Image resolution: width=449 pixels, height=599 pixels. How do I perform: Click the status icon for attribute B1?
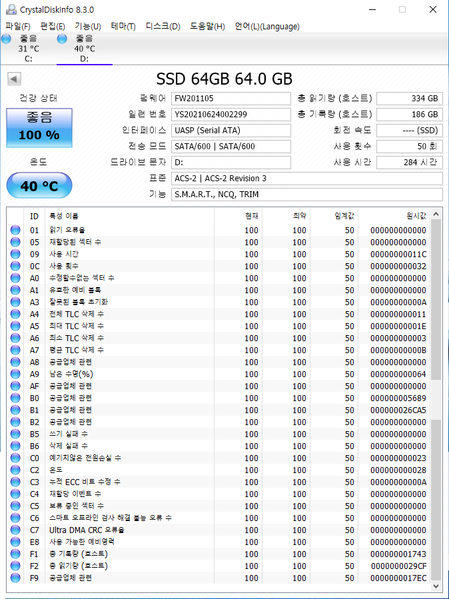pos(15,410)
